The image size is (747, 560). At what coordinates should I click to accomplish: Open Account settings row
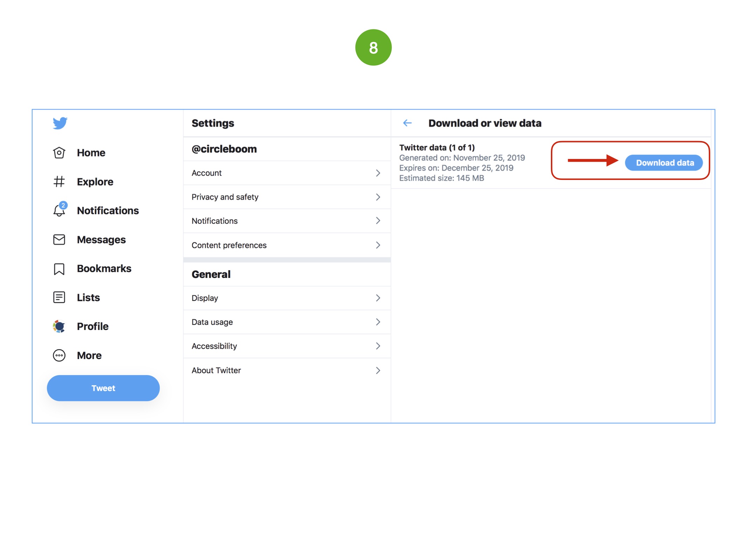[x=287, y=173]
